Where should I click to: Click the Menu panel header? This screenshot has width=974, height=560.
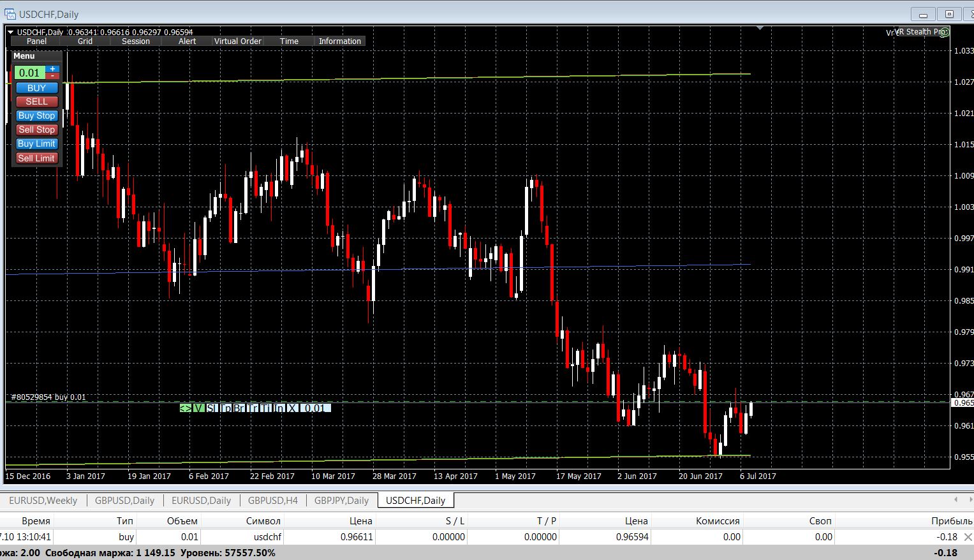(x=36, y=56)
